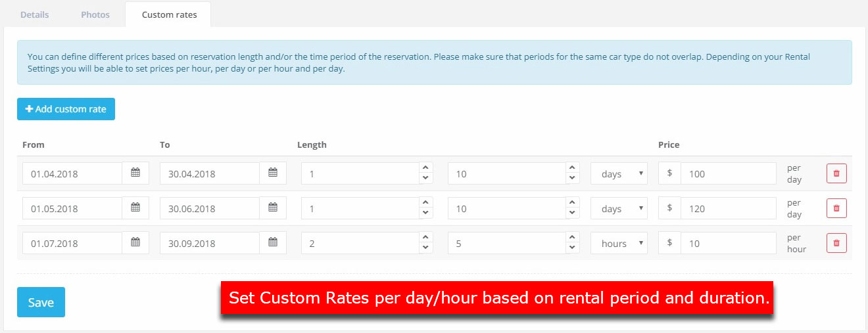The width and height of the screenshot is (868, 333).
Task: Open calendar for To date 30.04.2018
Action: [273, 173]
